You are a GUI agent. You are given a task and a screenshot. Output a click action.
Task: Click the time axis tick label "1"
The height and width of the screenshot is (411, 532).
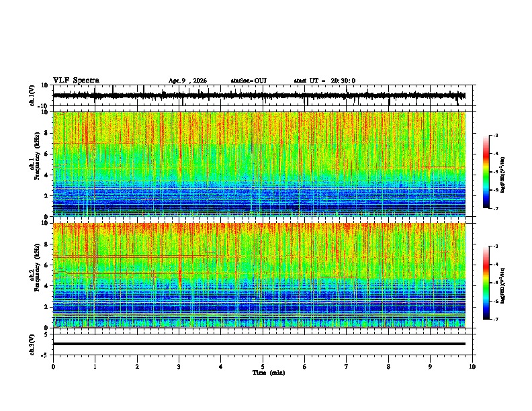click(95, 367)
